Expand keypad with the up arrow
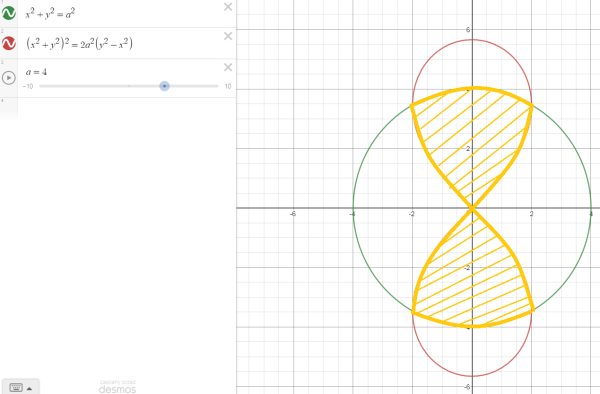Screen dimensions: 600x394 [x=29, y=389]
